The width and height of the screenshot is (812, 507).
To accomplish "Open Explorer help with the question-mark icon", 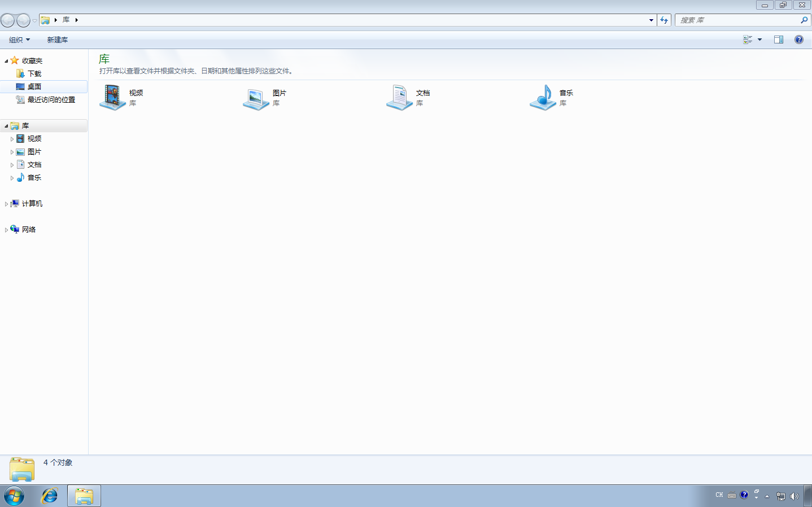I will point(799,40).
